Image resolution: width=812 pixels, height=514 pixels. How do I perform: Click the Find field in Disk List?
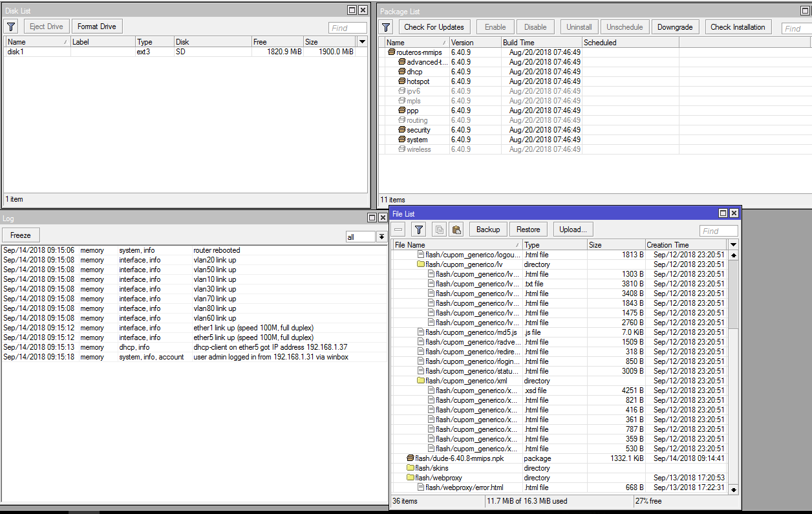[348, 28]
